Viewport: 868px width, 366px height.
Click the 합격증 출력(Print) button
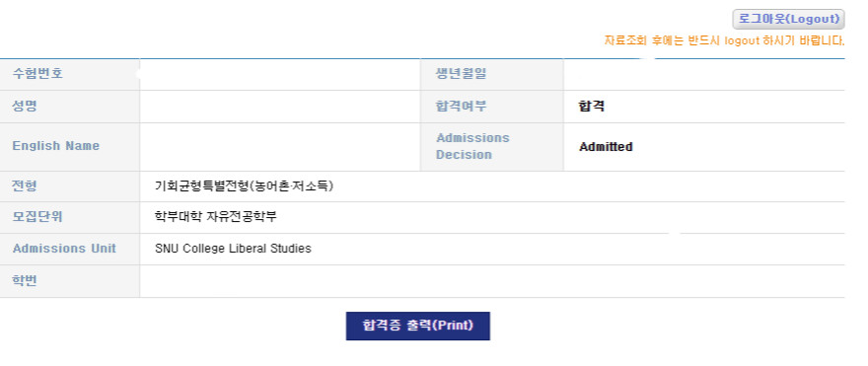pyautogui.click(x=418, y=326)
